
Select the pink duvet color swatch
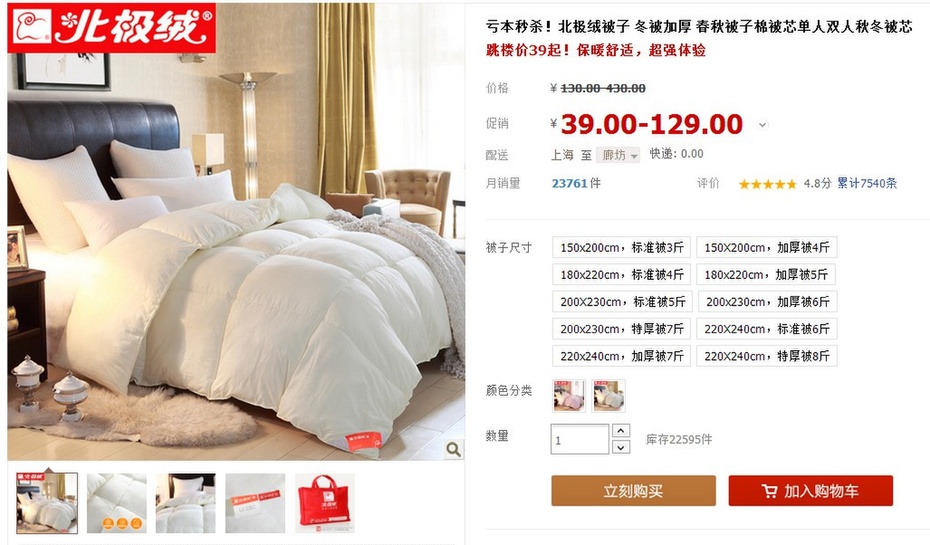[x=569, y=396]
